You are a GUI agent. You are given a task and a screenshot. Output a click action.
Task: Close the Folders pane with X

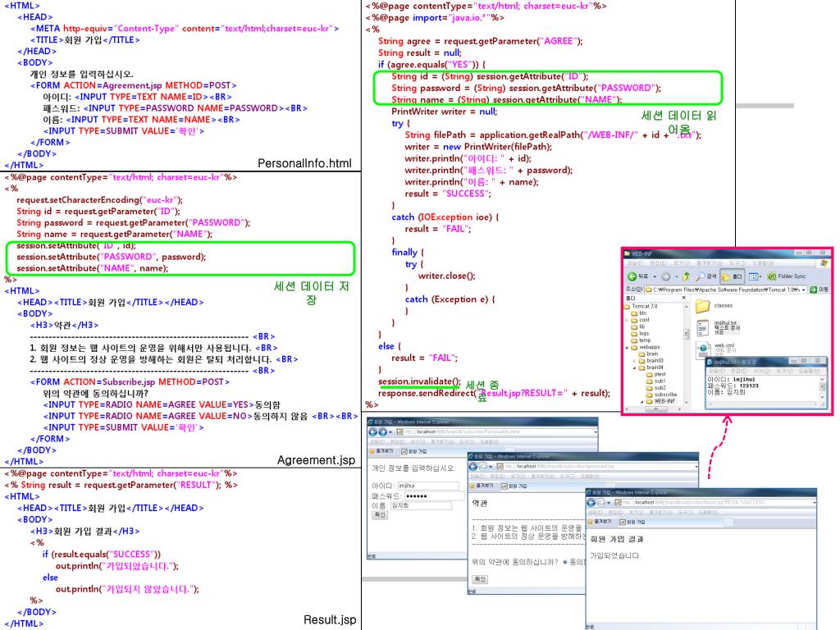click(683, 298)
